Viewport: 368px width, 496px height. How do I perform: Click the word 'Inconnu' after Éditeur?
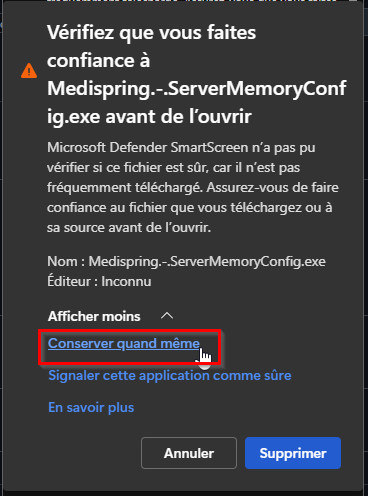(x=126, y=282)
